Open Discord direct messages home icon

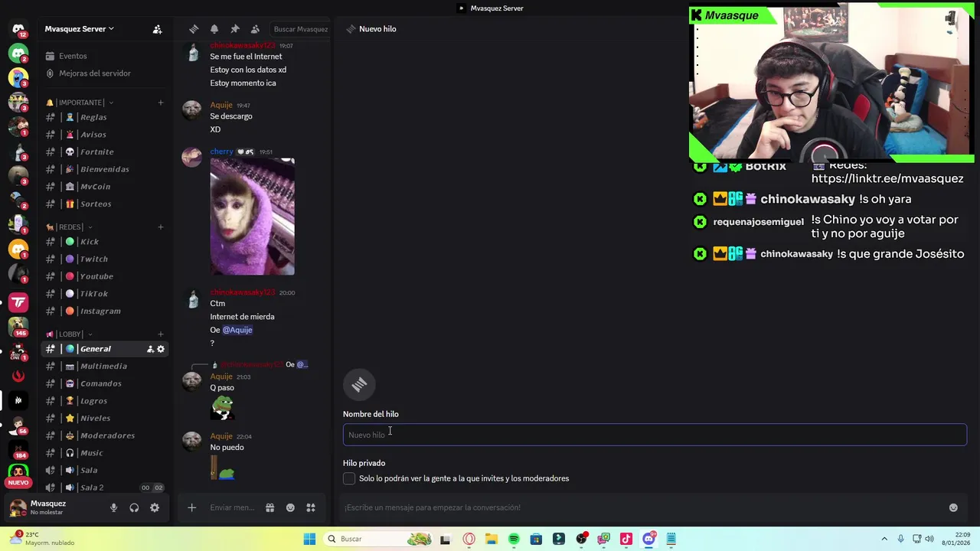(x=18, y=29)
